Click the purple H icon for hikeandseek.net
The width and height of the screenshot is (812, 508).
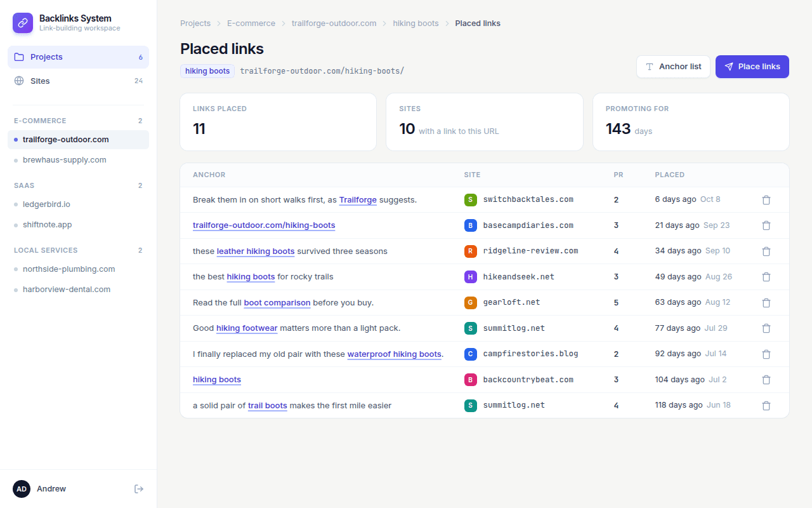470,277
